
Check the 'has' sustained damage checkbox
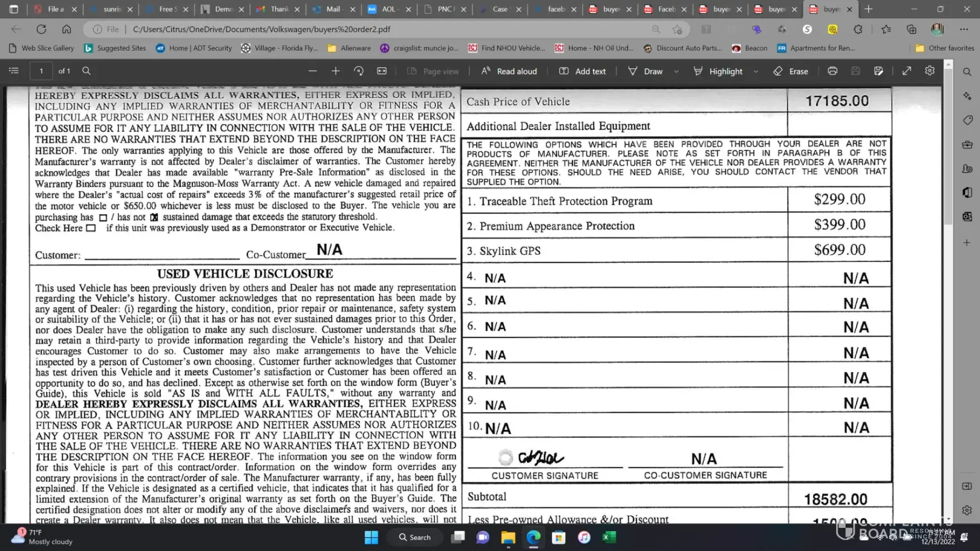point(103,218)
